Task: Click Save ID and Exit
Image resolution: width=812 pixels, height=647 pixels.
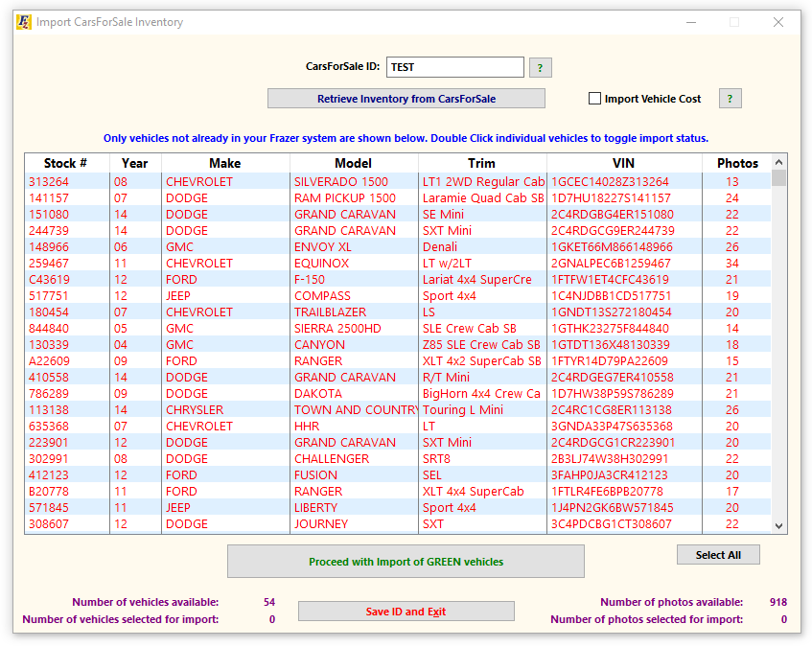Action: (x=406, y=612)
